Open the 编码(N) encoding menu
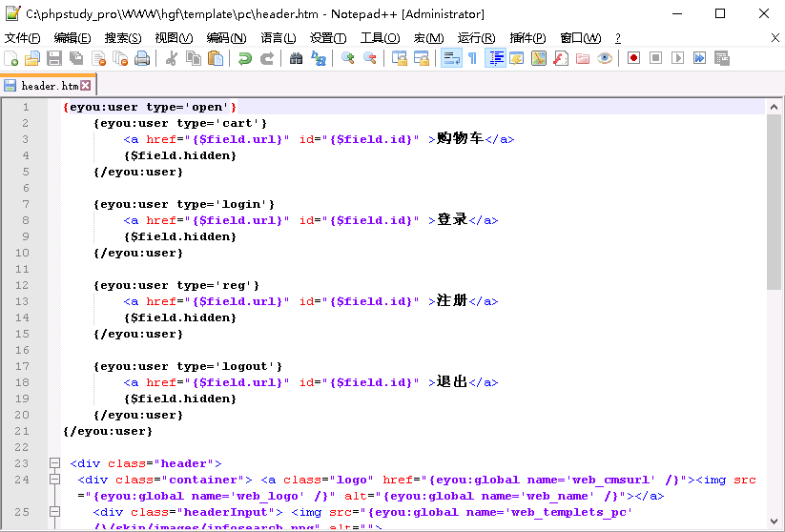The width and height of the screenshot is (785, 532). click(x=226, y=38)
